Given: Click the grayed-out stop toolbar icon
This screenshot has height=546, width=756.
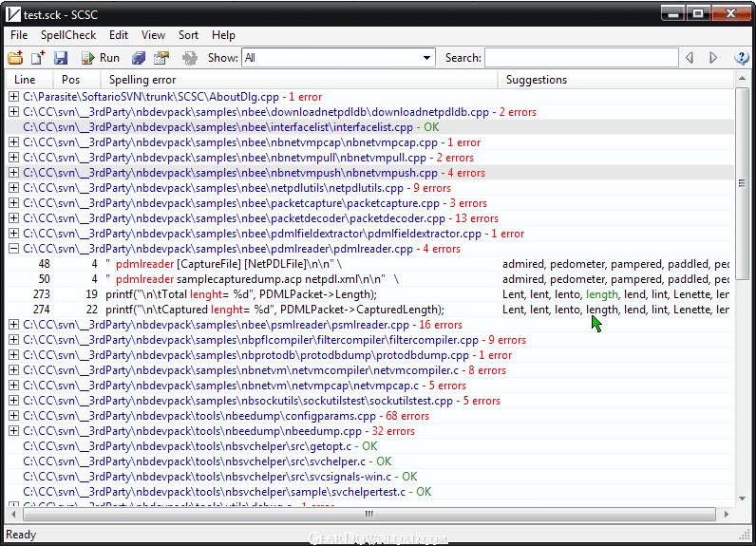Looking at the screenshot, I should [190, 58].
